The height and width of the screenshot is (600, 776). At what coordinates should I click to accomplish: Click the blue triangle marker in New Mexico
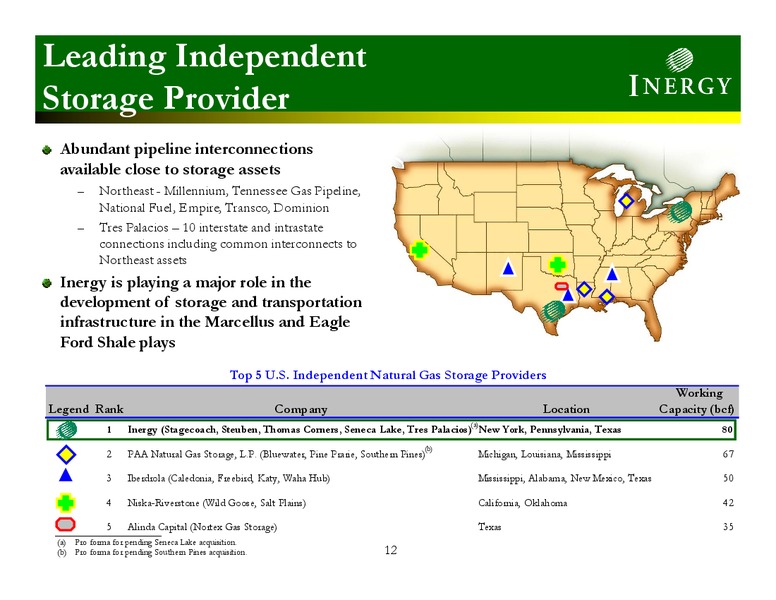pos(508,268)
